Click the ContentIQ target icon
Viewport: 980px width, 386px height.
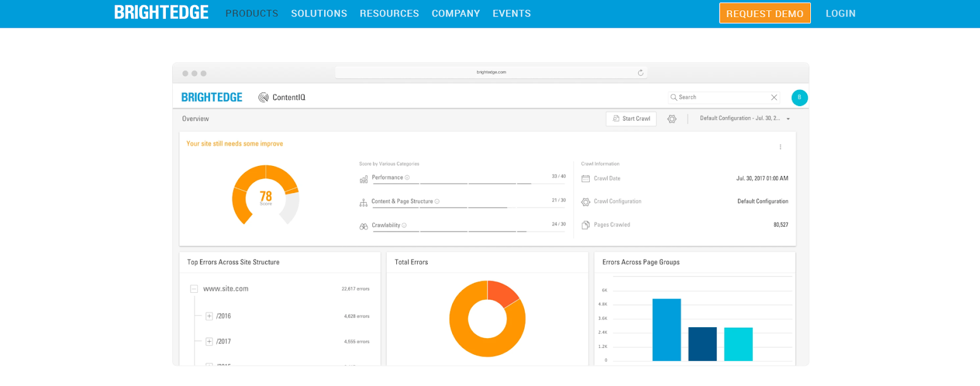pyautogui.click(x=263, y=97)
